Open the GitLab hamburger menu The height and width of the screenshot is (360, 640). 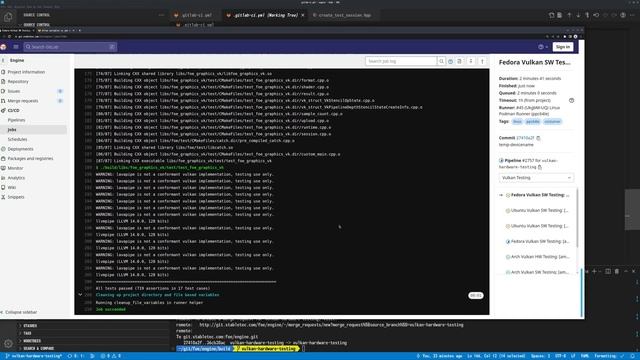click(x=16, y=47)
